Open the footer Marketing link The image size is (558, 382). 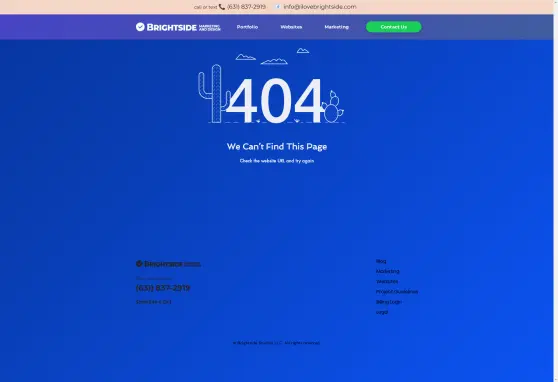point(388,271)
